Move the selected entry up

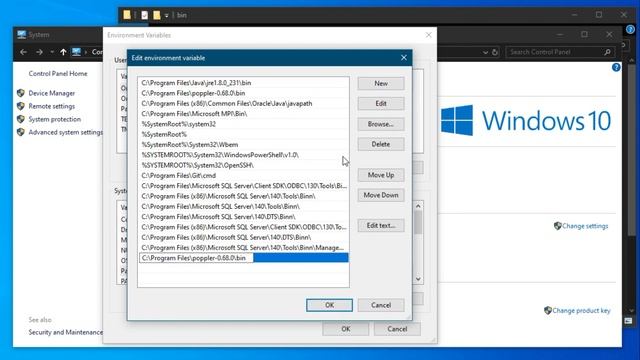click(x=381, y=175)
